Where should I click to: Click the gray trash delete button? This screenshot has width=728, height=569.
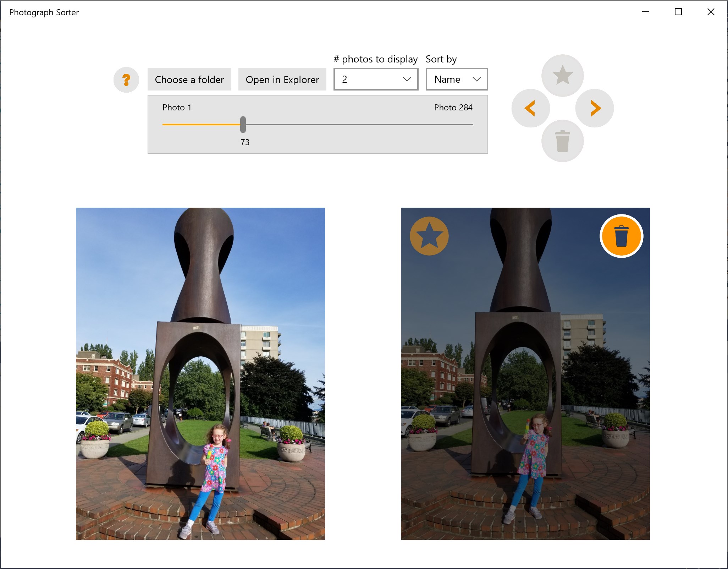[x=563, y=141]
